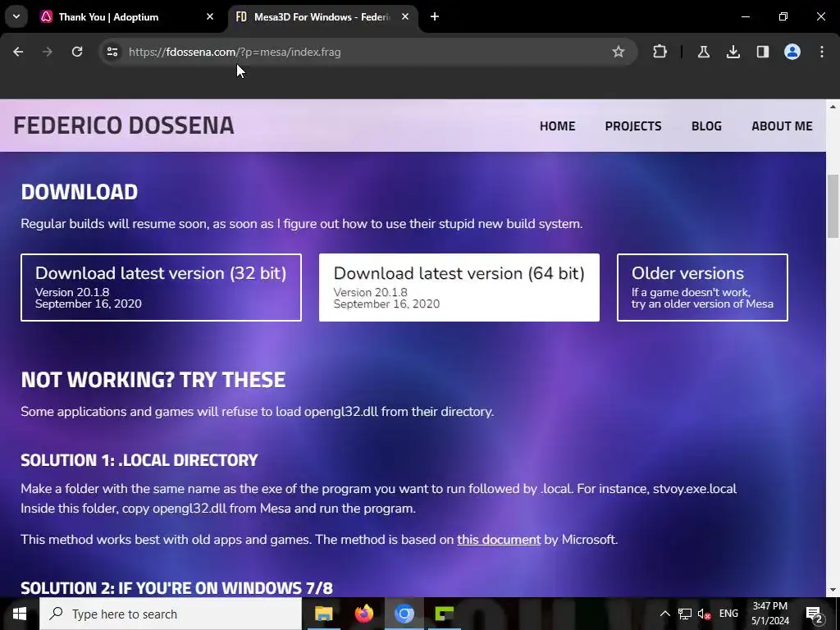This screenshot has height=630, width=840.
Task: Launch Firefox from the taskbar
Action: pyautogui.click(x=363, y=614)
